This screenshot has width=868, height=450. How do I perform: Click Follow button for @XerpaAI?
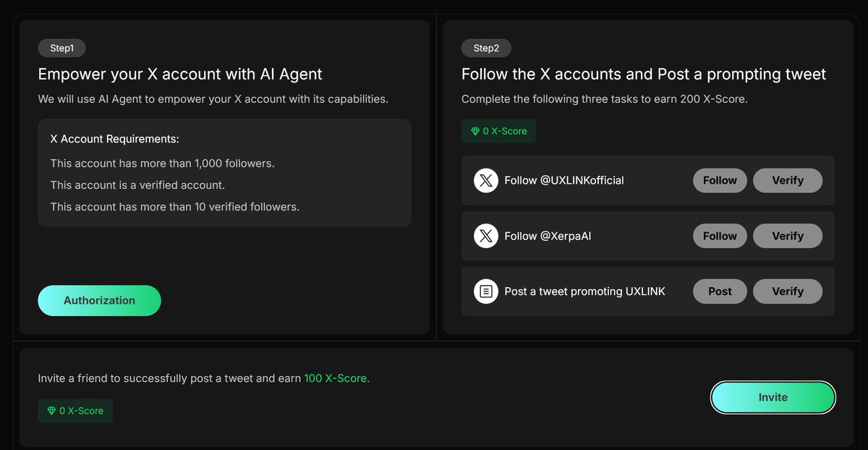pos(720,236)
